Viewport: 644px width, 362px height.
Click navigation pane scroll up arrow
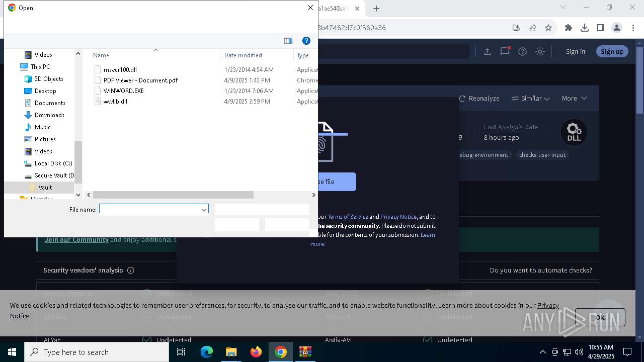(x=78, y=53)
